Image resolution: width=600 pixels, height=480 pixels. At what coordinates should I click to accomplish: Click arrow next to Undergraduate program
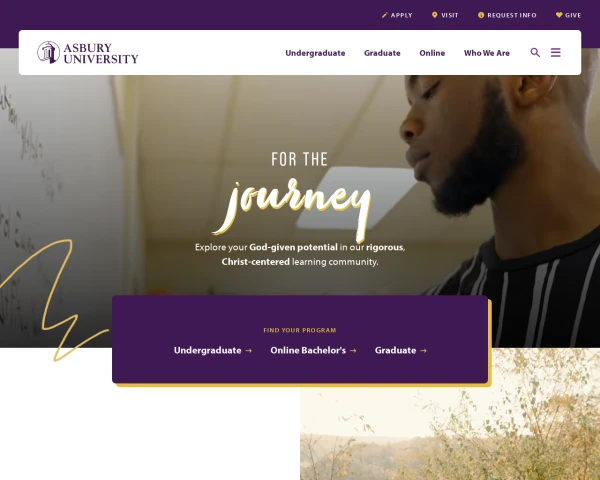pyautogui.click(x=248, y=351)
